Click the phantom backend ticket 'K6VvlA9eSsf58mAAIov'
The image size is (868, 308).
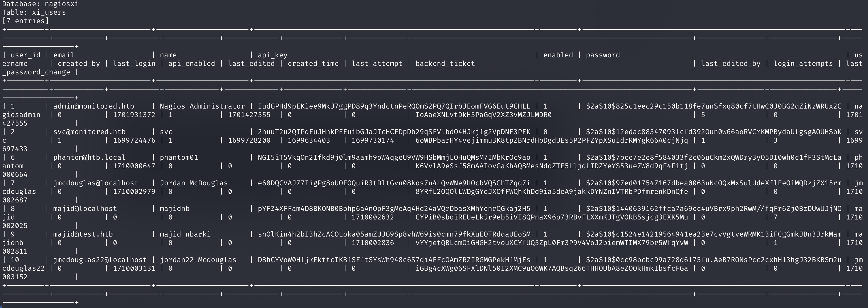[x=552, y=166]
